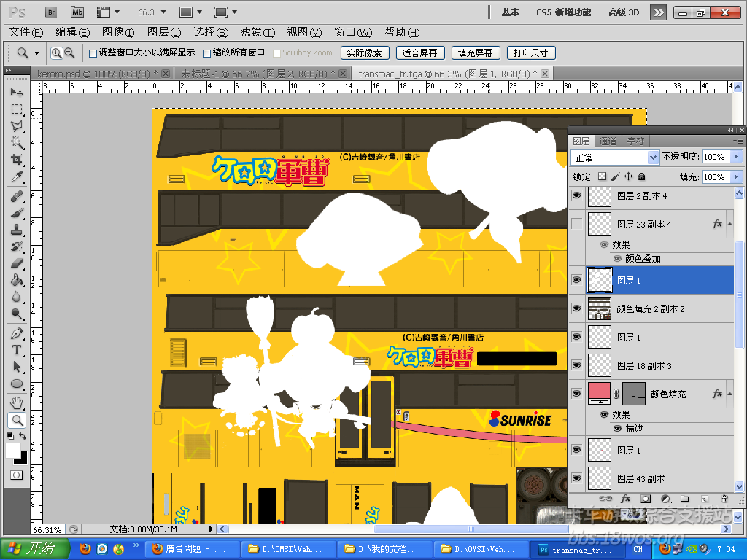The height and width of the screenshot is (560, 747).
Task: Hide the 图层 2 副本 4 layer
Action: 577,195
